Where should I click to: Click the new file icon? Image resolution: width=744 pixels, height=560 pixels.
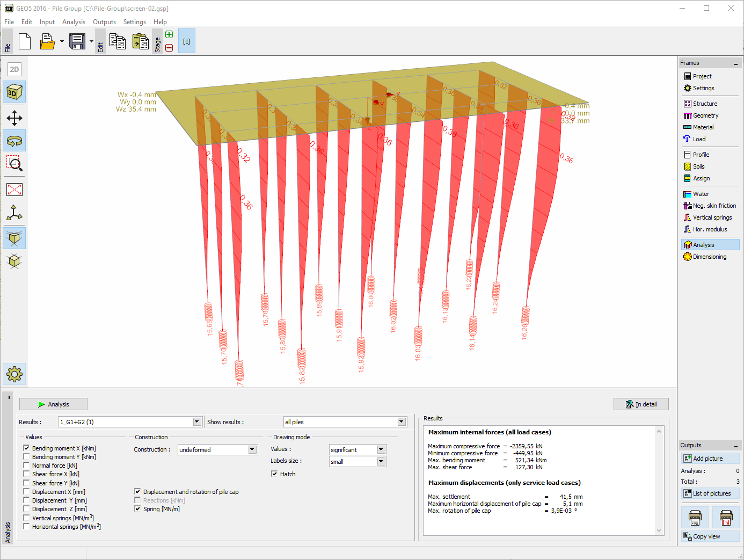(x=25, y=42)
